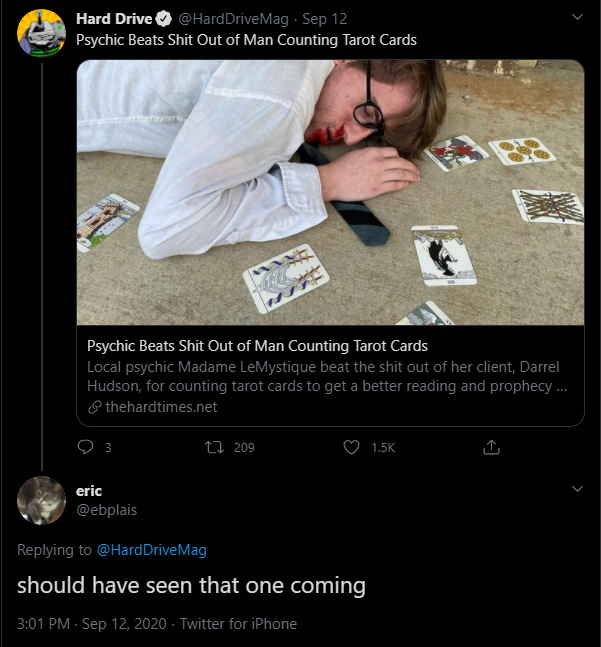Click the share tweet icon
The height and width of the screenshot is (647, 601).
(491, 447)
